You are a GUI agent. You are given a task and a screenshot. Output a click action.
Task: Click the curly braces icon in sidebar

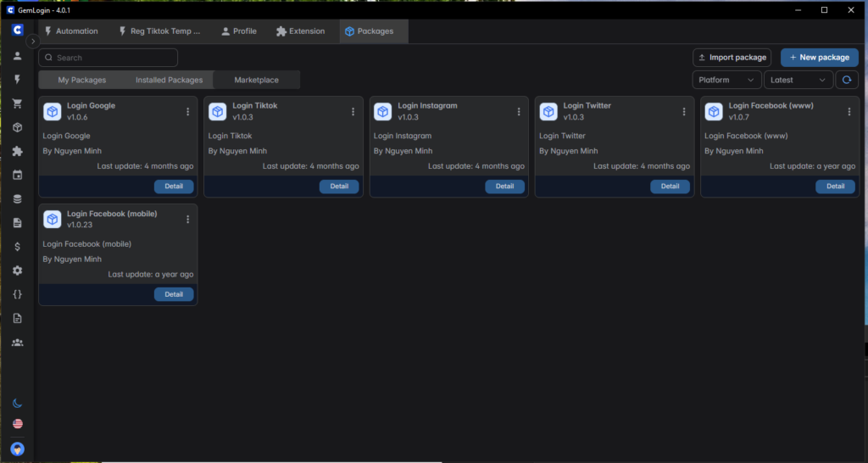point(17,294)
